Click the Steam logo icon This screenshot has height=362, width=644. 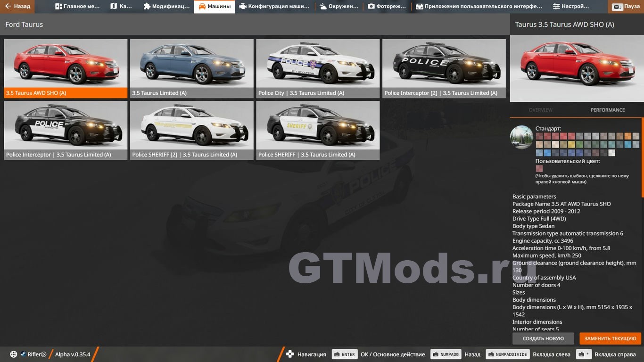tap(23, 354)
